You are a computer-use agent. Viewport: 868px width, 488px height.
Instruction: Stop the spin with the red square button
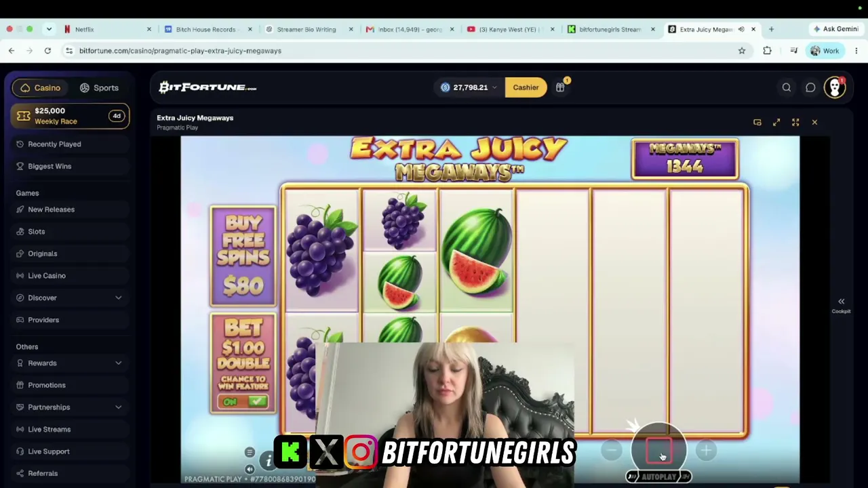coord(658,450)
